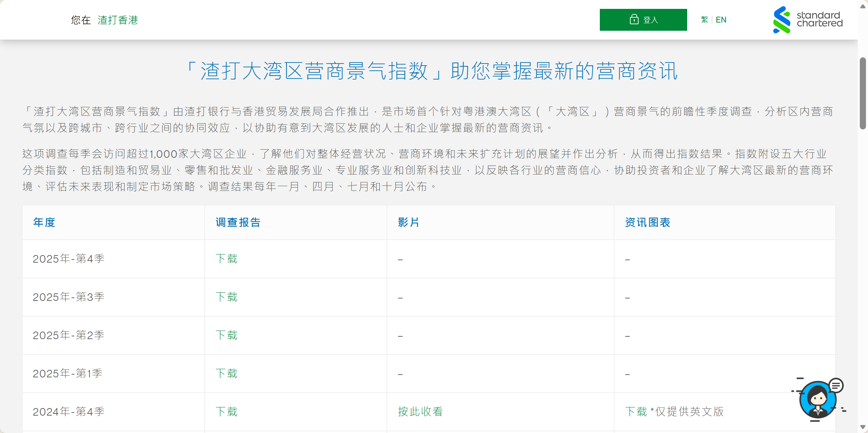
Task: Download the 2025年-第1季 survey report
Action: [x=227, y=374]
